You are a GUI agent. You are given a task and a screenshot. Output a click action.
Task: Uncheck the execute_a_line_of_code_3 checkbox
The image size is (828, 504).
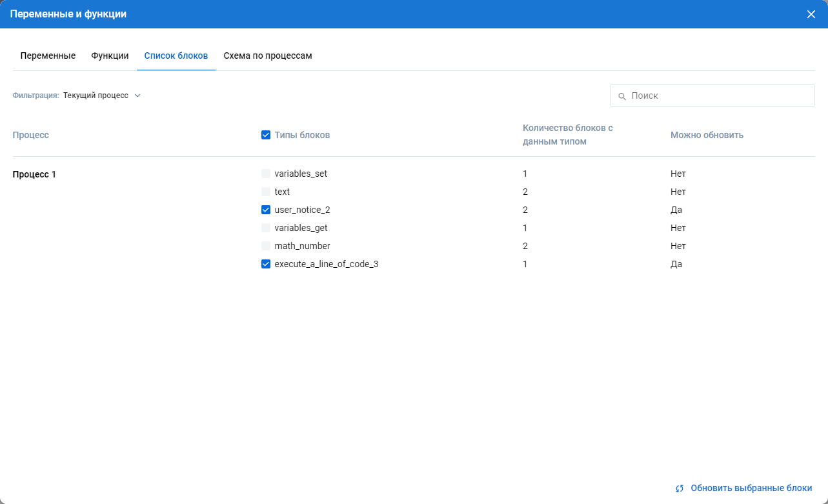tap(266, 264)
